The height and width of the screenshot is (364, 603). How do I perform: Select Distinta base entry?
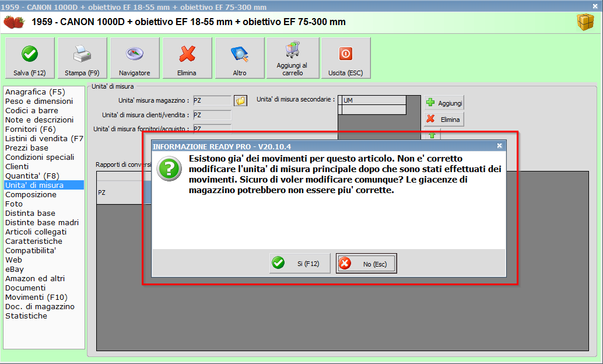click(x=30, y=213)
